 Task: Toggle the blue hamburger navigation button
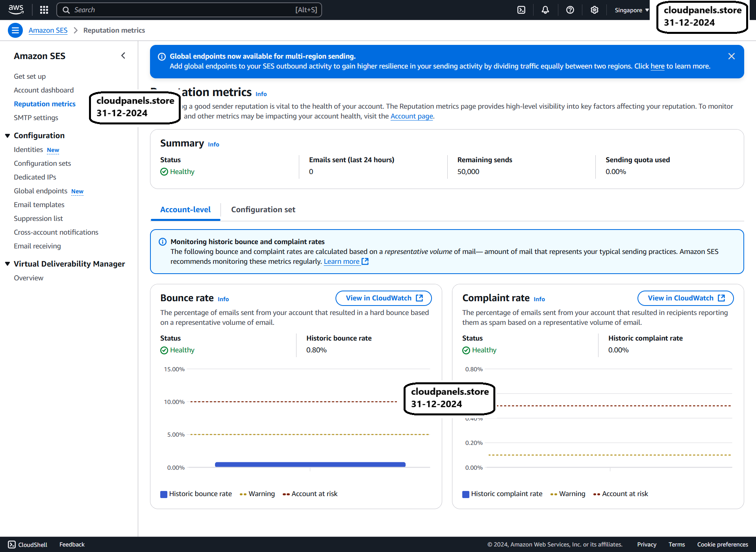point(15,30)
